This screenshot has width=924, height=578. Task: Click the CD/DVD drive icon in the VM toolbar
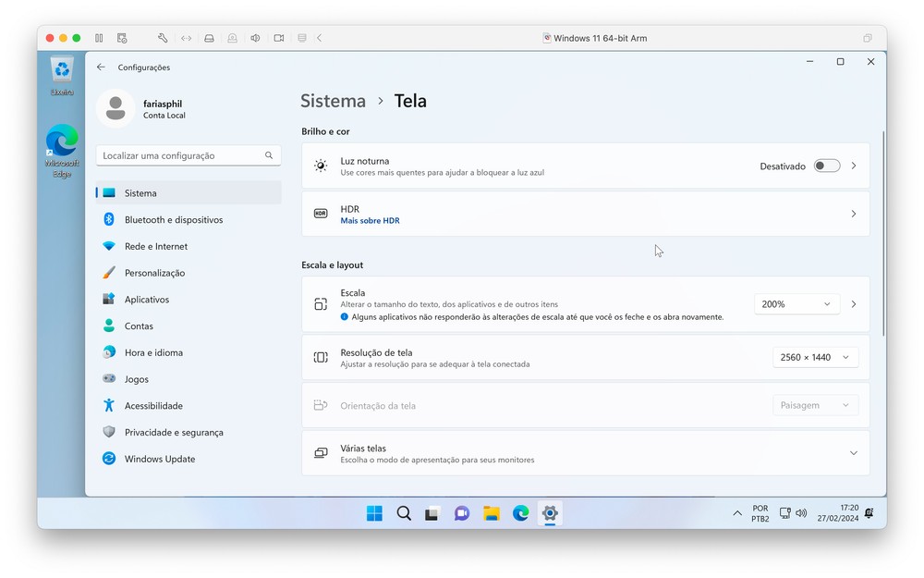click(x=232, y=38)
